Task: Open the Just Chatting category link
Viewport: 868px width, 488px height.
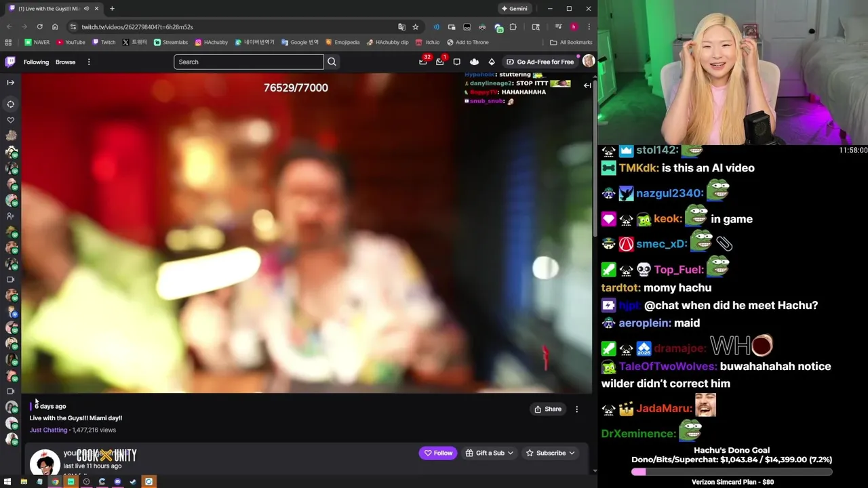Action: point(48,430)
